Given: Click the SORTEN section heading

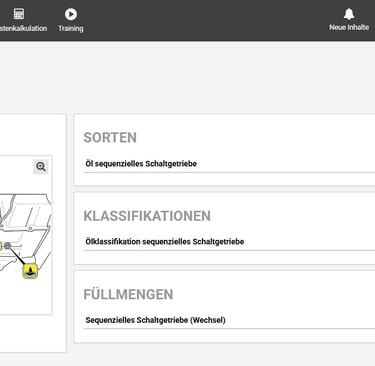Looking at the screenshot, I should coord(110,138).
